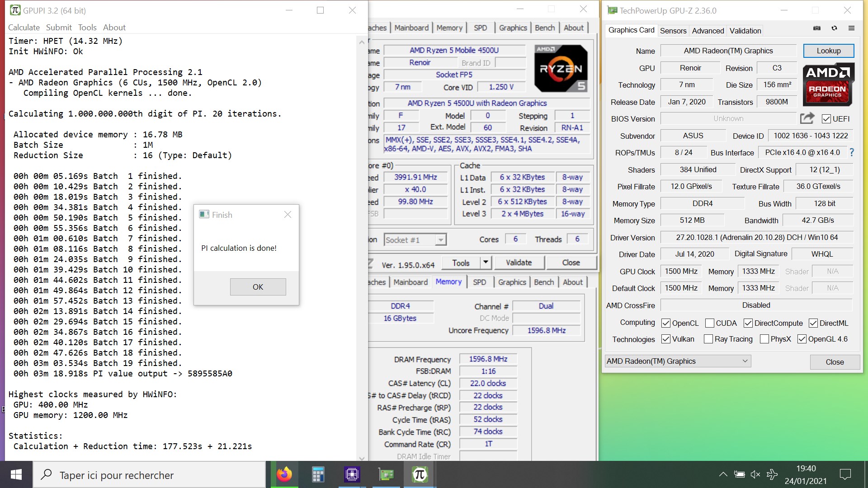Click the AMD Radeon Graphics logo

[x=828, y=84]
